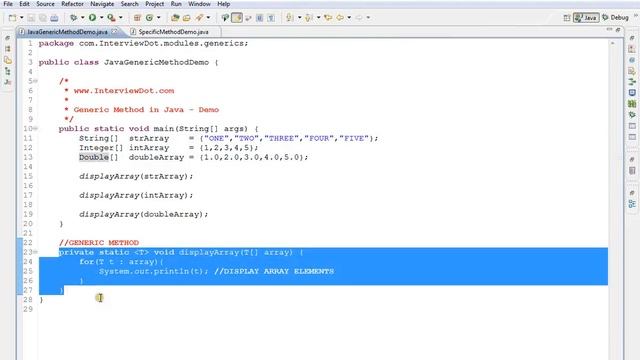The width and height of the screenshot is (640, 360).
Task: Open the New Java Class dropdown arrow
Action: [158, 18]
